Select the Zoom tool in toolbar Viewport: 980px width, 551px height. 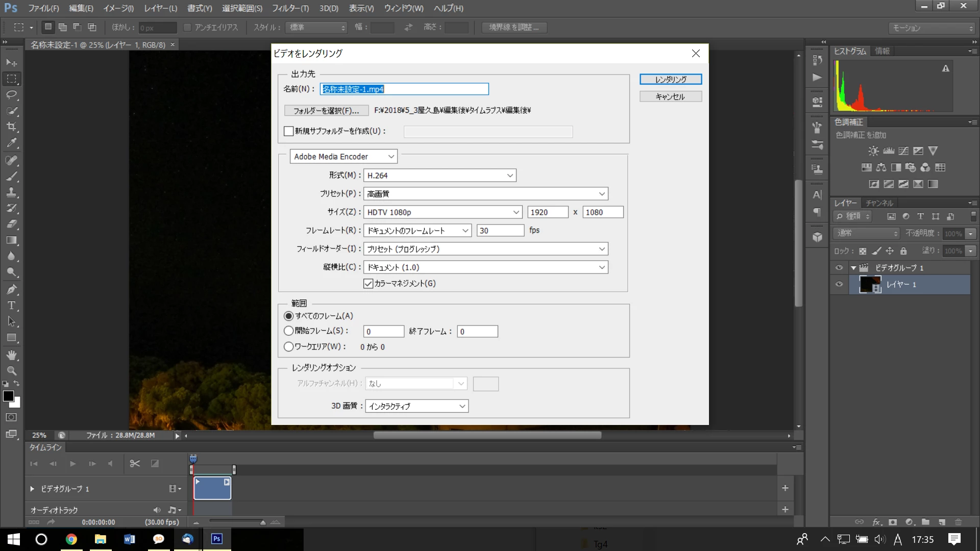point(12,371)
